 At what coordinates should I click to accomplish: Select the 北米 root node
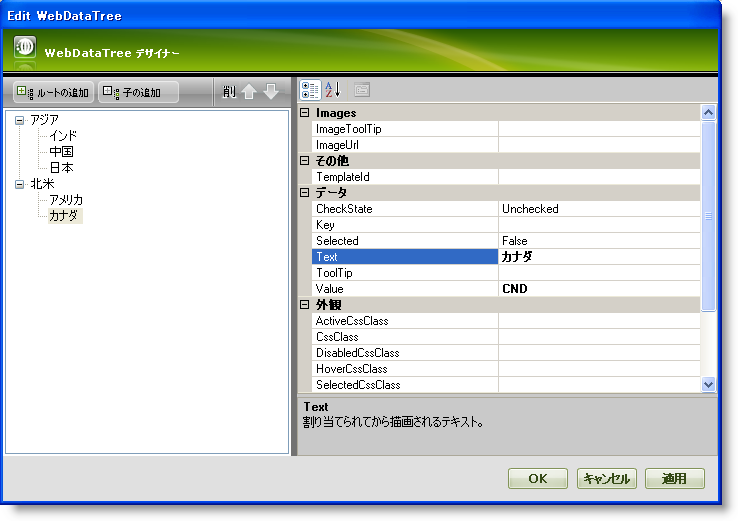click(42, 184)
